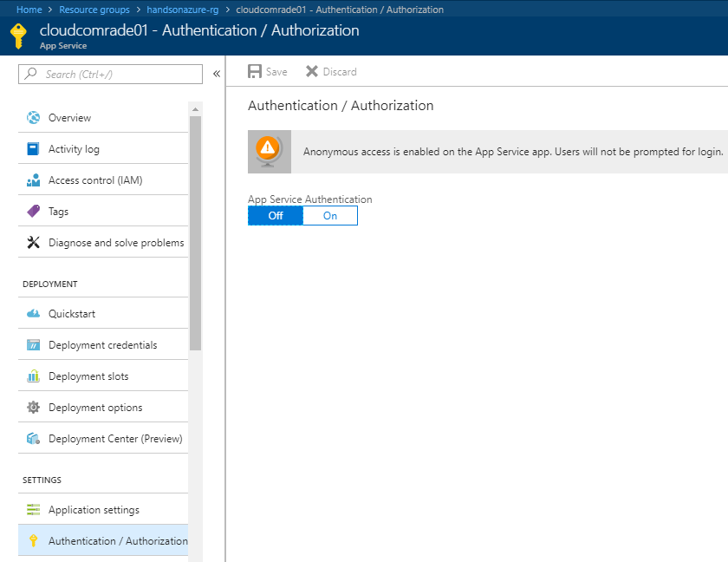The image size is (728, 562).
Task: Open handsonazure-rg breadcrumb link
Action: (183, 10)
